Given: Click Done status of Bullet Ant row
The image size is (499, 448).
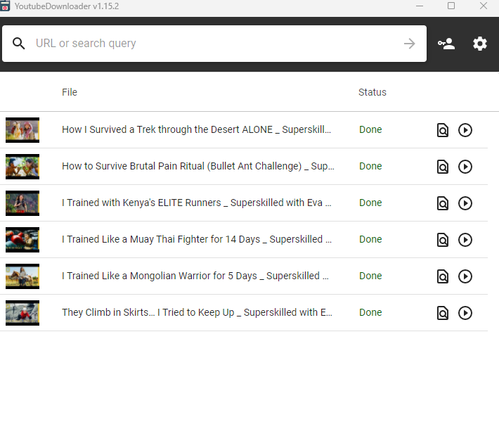Looking at the screenshot, I should click(x=370, y=166).
